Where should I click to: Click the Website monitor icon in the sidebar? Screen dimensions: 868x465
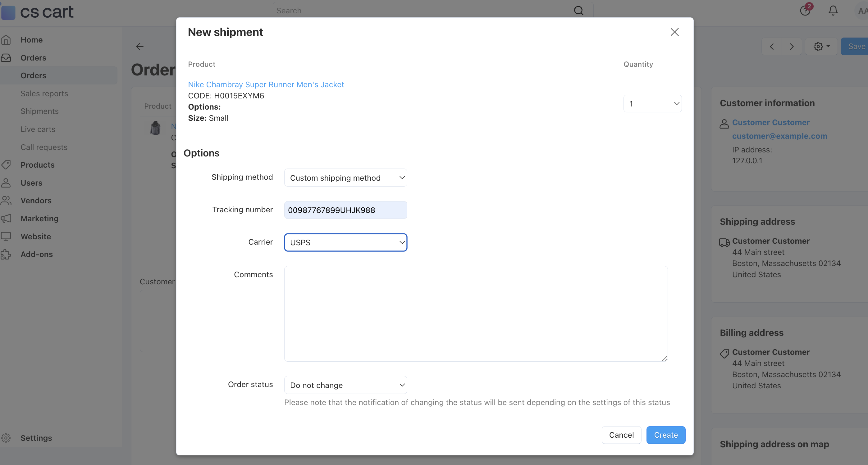[x=6, y=236]
